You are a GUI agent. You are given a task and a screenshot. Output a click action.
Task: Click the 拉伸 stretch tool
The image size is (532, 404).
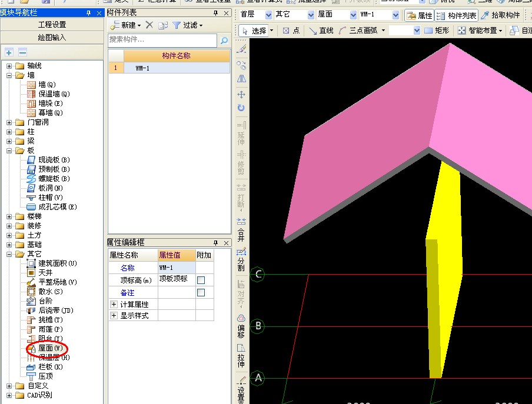click(241, 356)
